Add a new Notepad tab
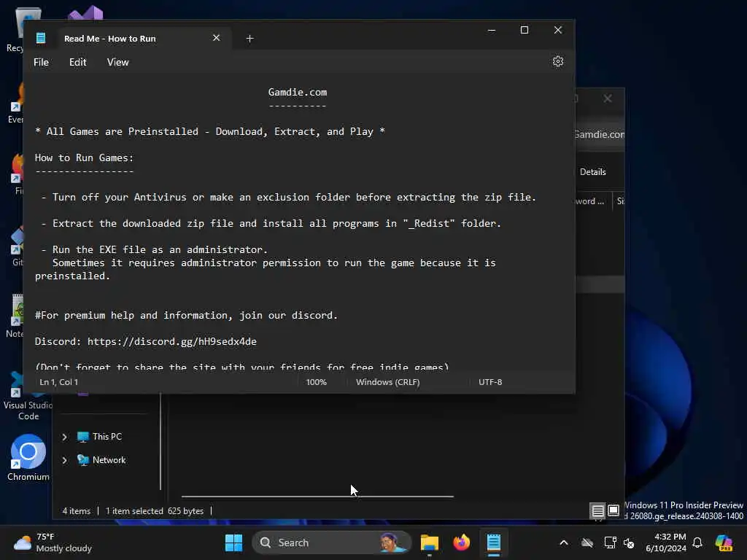 249,39
